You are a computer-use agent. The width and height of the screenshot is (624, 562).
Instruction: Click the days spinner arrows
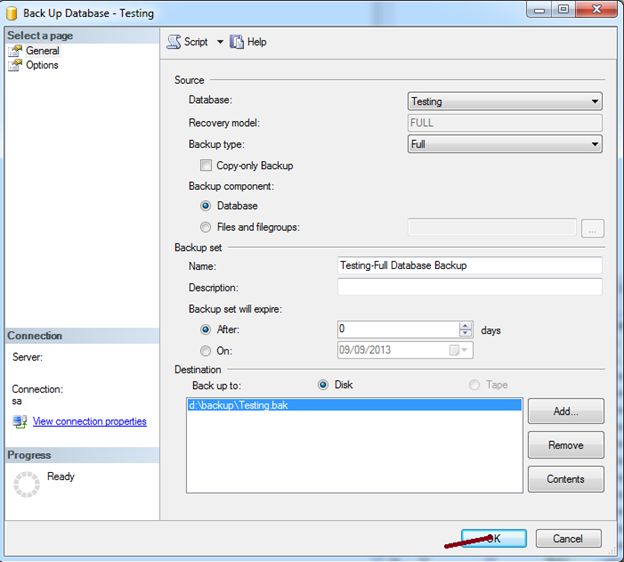tap(465, 329)
